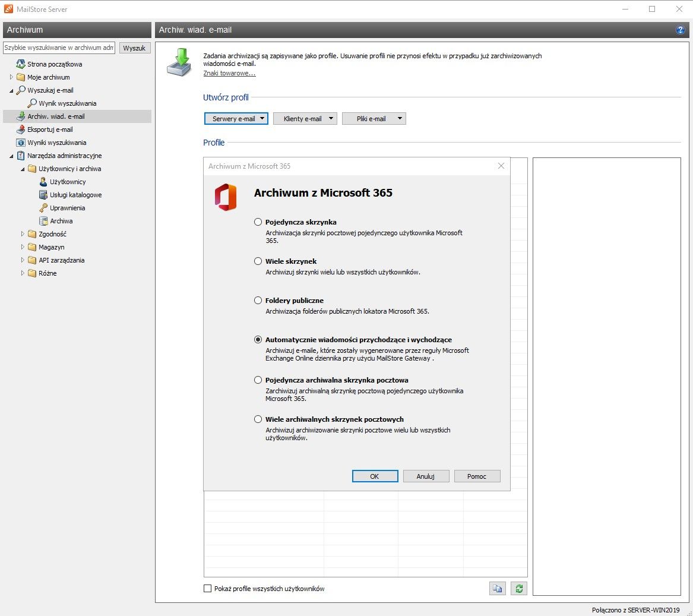Select the Foldery publiczne radio option
693x616 pixels.
tap(258, 300)
